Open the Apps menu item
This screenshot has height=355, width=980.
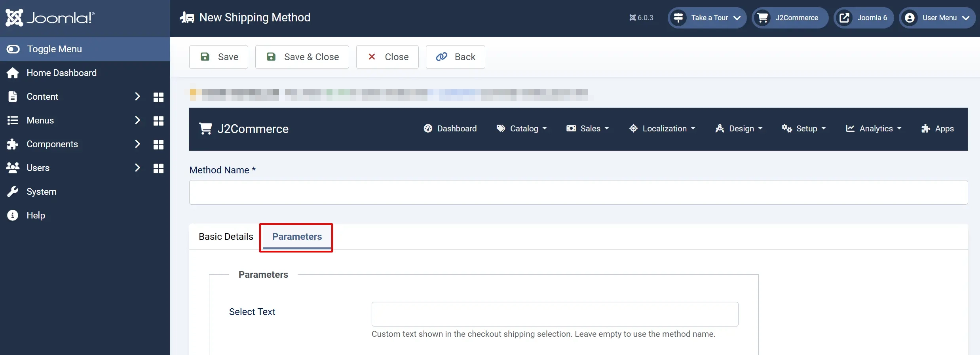point(937,129)
